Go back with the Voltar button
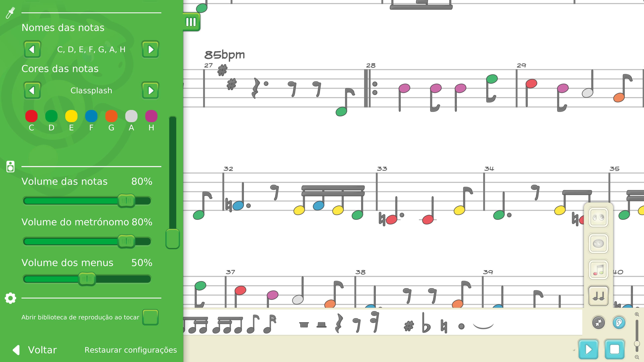Screen dimensions: 644x362 click(35, 350)
